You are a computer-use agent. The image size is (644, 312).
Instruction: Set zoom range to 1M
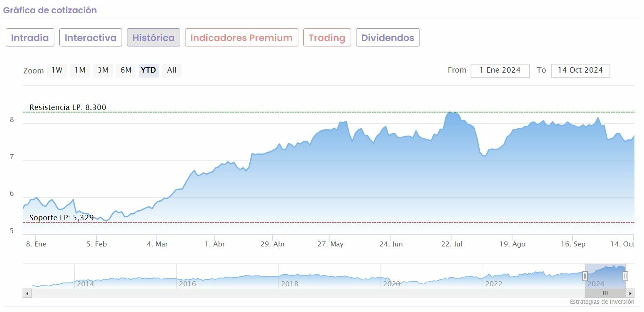tap(80, 70)
